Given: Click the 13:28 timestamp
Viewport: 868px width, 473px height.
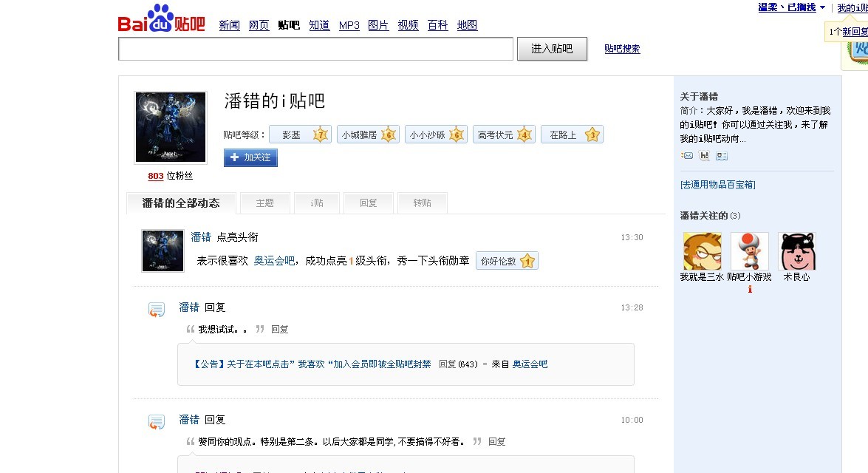Looking at the screenshot, I should click(x=632, y=308).
